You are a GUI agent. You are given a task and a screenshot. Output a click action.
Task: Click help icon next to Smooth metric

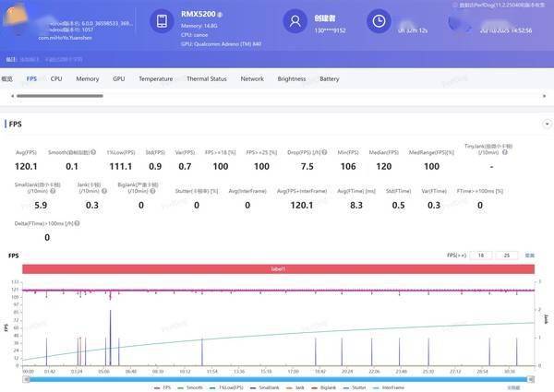click(92, 152)
